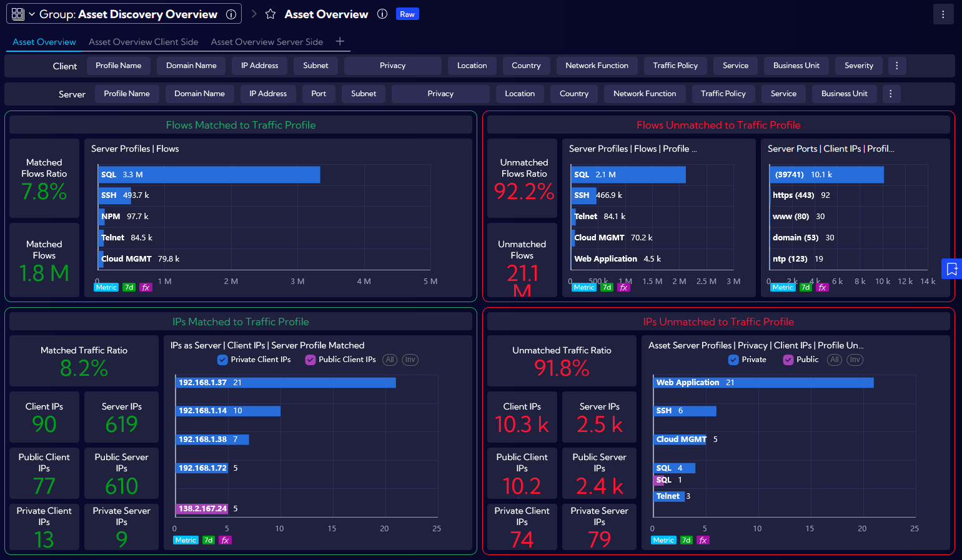Switch to Asset Overview Client Side tab
This screenshot has height=560, width=962.
pyautogui.click(x=143, y=42)
